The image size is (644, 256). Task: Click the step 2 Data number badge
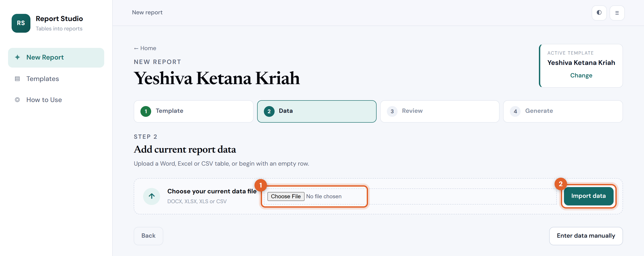(x=269, y=111)
